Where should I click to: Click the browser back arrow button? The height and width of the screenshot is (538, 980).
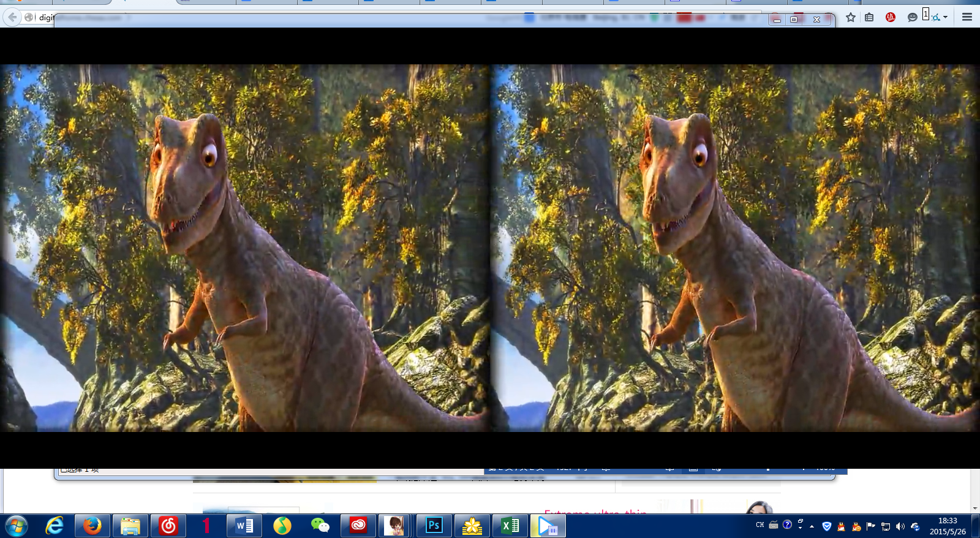(12, 17)
